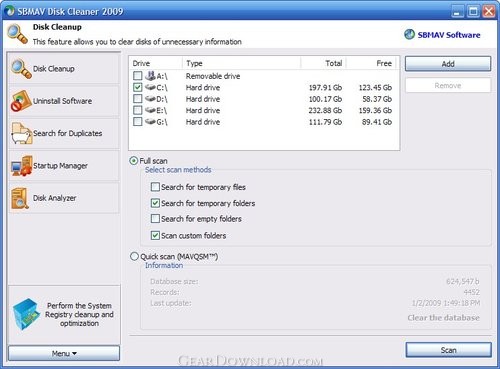Screen dimensions: 500x369
Task: Open the SBMAV Software link
Action: click(449, 35)
